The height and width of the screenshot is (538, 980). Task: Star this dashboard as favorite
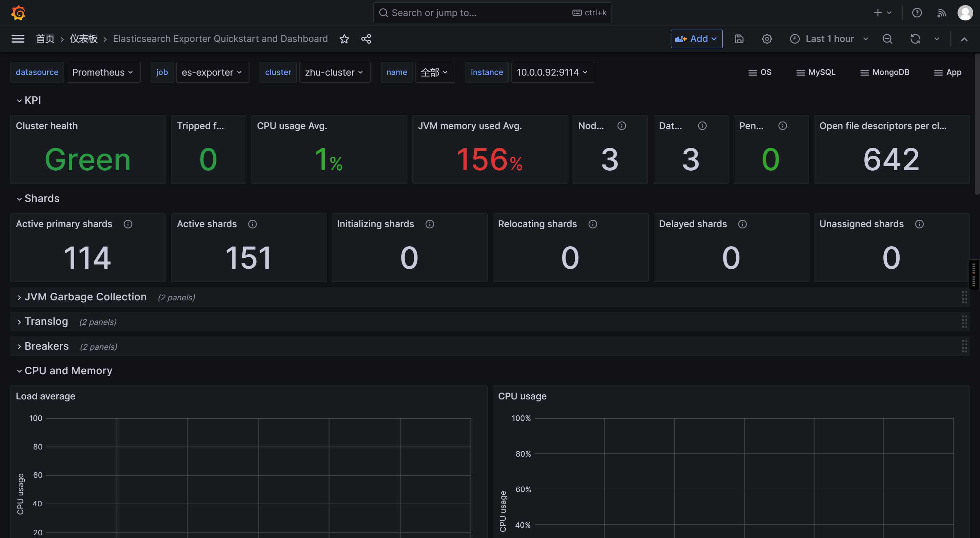tap(344, 39)
